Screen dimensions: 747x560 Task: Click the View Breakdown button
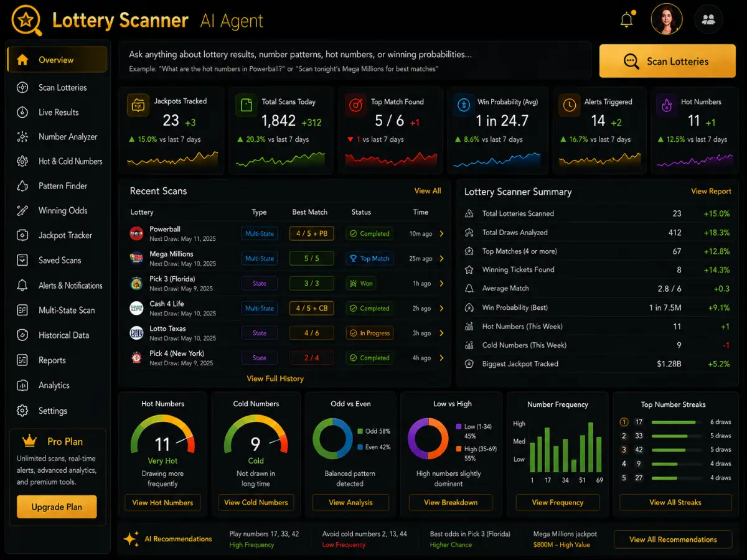tap(451, 503)
